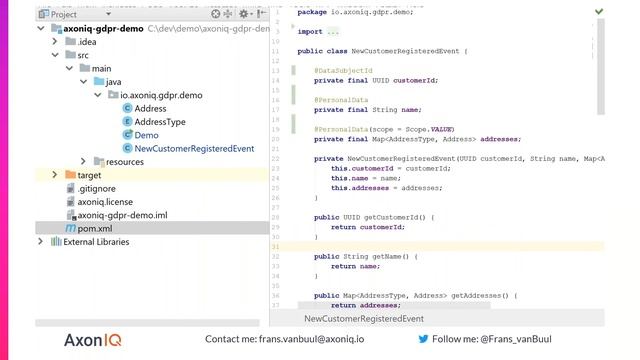Click the java source folder icon
This screenshot has height=360, width=640.
coord(99,81)
